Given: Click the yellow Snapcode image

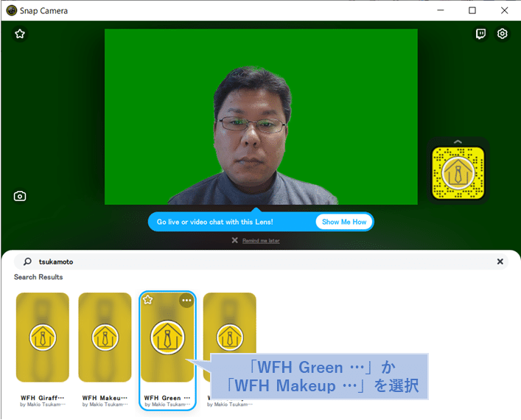Looking at the screenshot, I should coord(458,173).
